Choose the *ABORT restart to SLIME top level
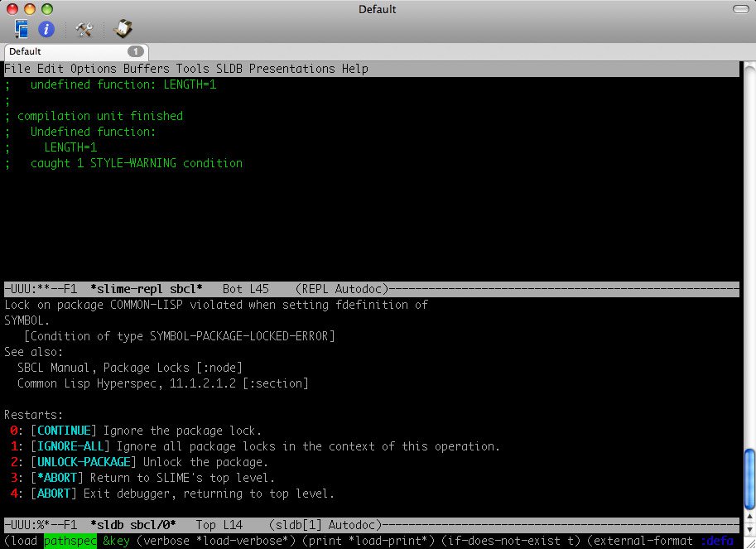 click(x=57, y=478)
